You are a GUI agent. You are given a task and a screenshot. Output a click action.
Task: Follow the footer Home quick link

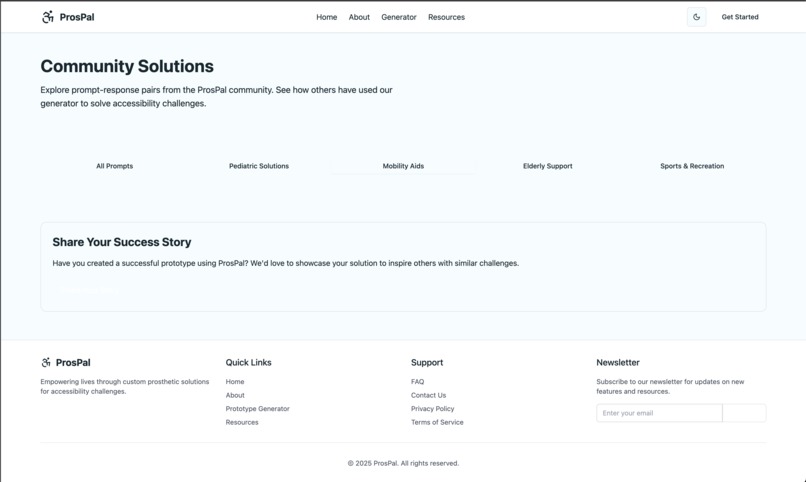[x=235, y=382]
